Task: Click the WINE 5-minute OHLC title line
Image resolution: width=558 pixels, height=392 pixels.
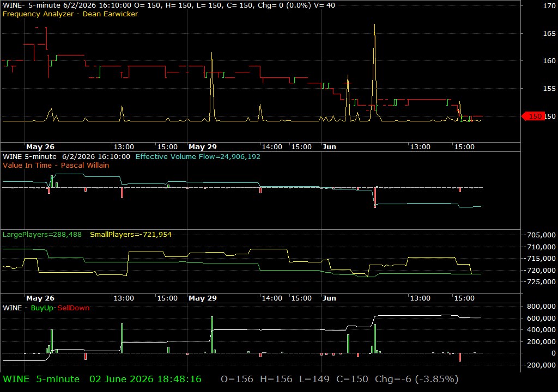Action: coord(169,5)
